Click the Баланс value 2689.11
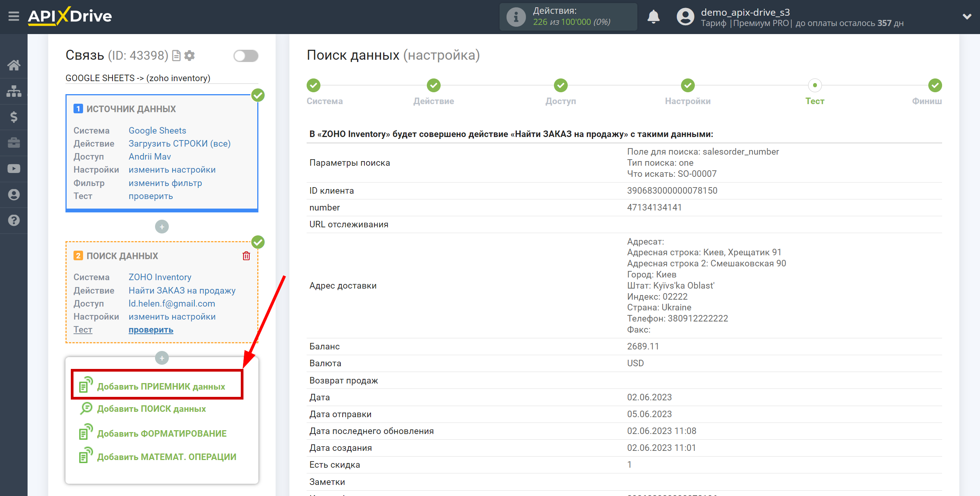Viewport: 980px width, 496px height. click(x=643, y=346)
